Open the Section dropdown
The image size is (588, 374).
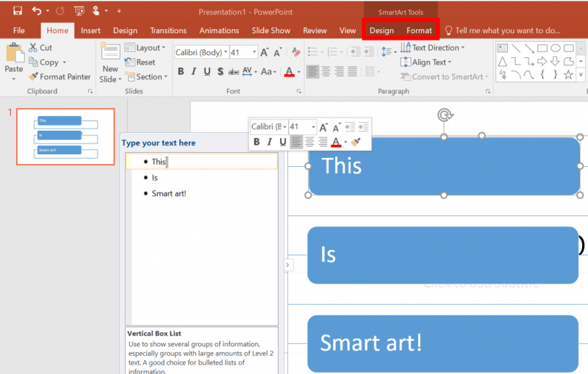point(146,76)
